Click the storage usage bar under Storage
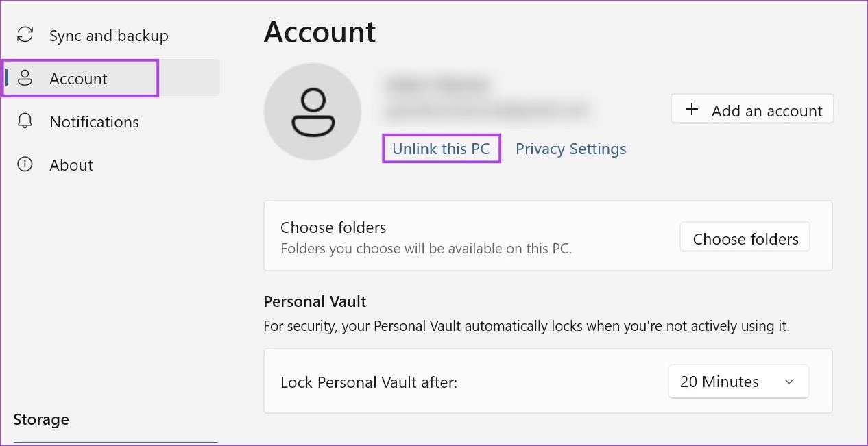Viewport: 868px width, 446px height. point(115,442)
